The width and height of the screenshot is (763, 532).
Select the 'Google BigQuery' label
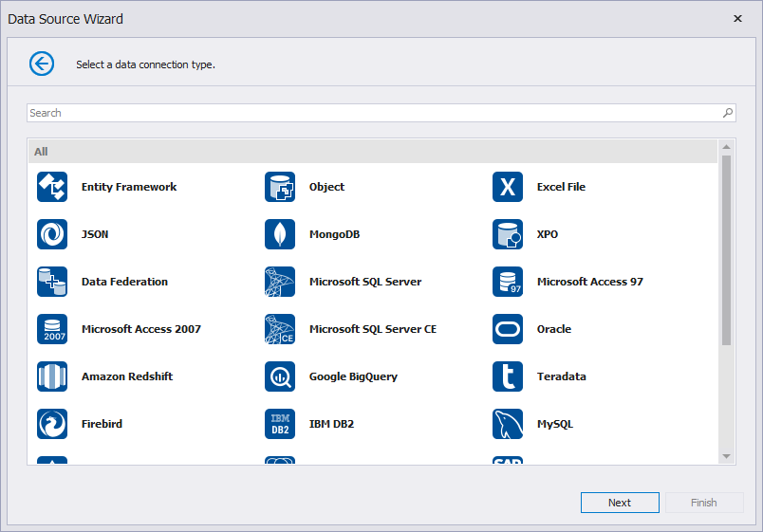[353, 376]
